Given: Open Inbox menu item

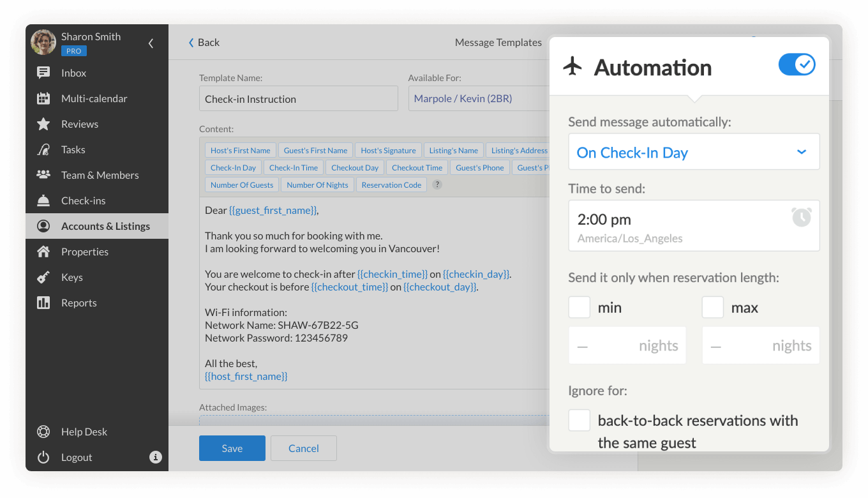Looking at the screenshot, I should pos(97,73).
